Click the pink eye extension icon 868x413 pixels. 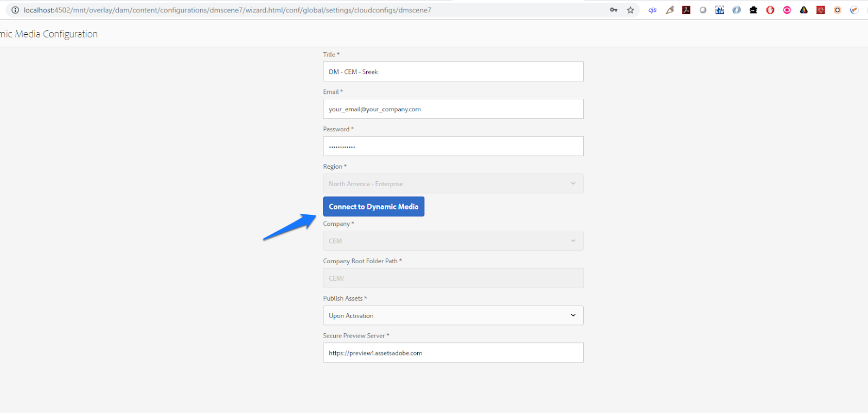[787, 10]
